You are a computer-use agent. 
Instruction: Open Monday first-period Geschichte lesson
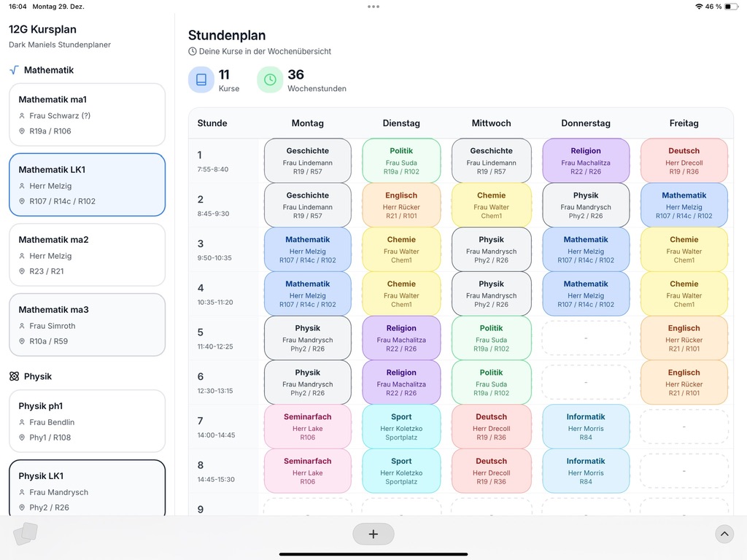pos(308,160)
